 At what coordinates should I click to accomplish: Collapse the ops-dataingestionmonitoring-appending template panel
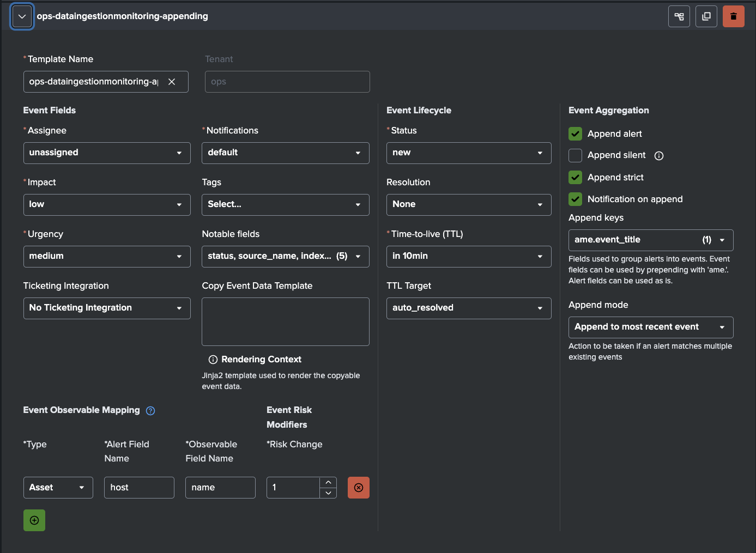pyautogui.click(x=22, y=16)
